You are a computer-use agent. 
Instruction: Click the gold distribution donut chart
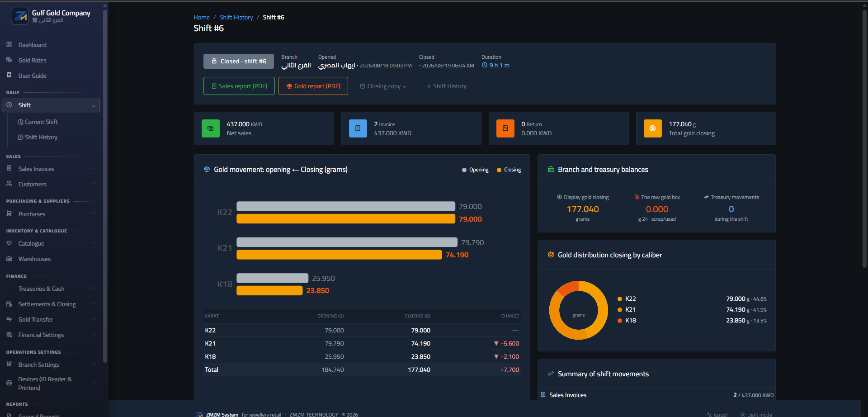pos(579,310)
